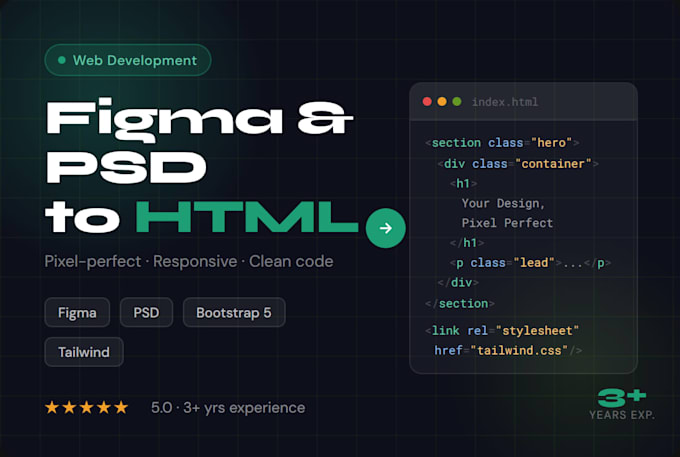
Task: Click the index.html file title
Action: tap(505, 102)
